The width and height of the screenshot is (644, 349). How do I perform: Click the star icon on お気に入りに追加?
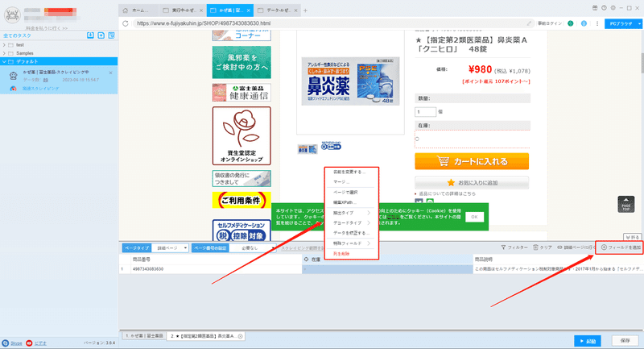[x=451, y=182]
